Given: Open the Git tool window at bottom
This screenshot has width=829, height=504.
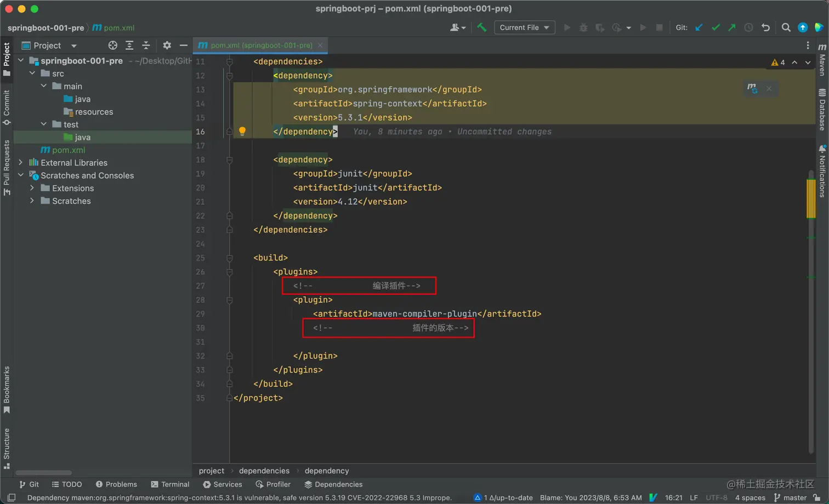Looking at the screenshot, I should coord(29,484).
